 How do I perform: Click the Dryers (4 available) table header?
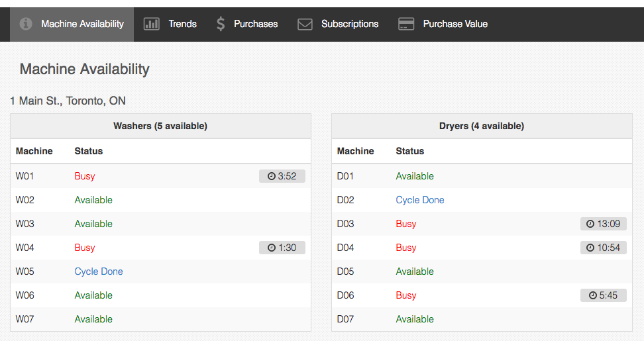482,126
